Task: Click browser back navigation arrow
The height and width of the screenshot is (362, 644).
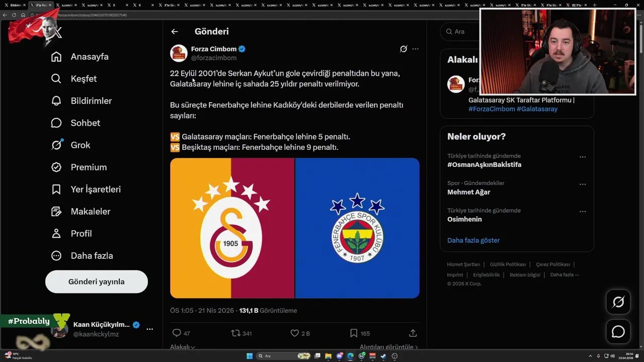Action: [5, 15]
